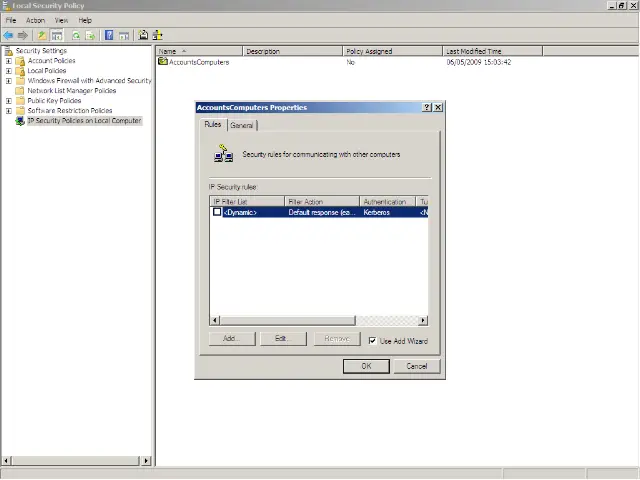Click the rules list horizontal scrollbar right arrow
This screenshot has height=480, width=640.
423,320
